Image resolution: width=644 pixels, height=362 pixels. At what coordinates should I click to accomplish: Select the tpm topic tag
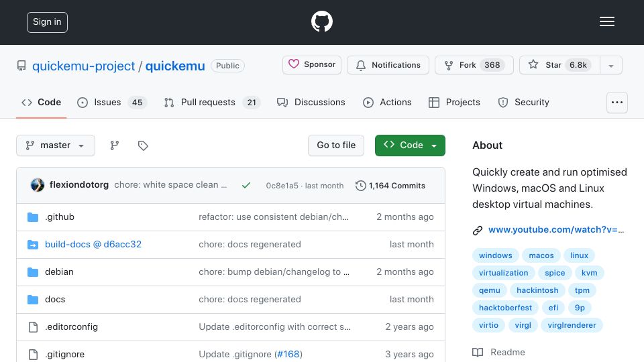(x=582, y=290)
